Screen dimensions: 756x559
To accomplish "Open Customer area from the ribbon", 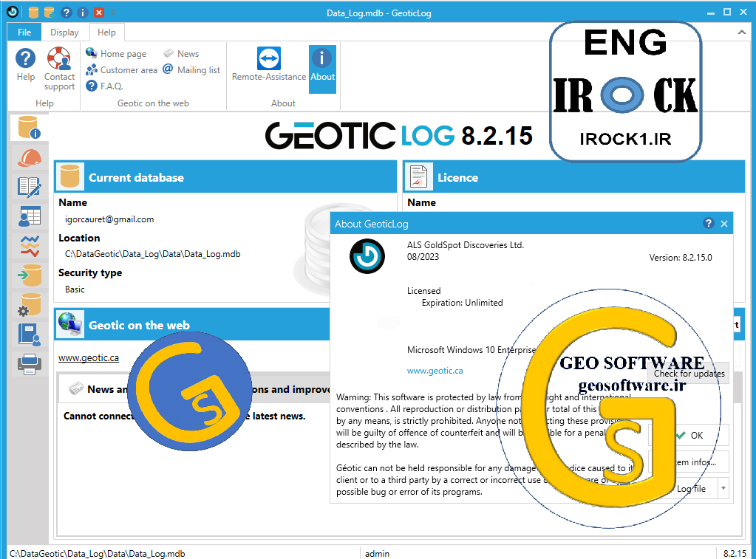I will 121,70.
